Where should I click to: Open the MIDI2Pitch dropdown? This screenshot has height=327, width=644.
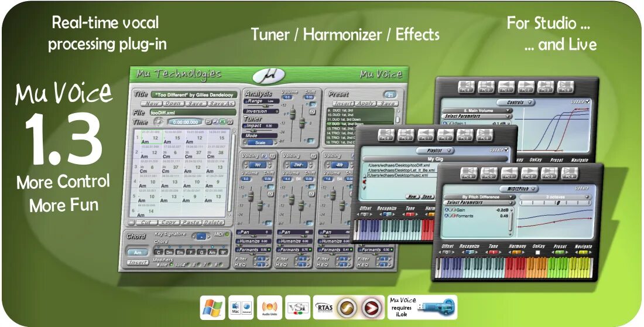pos(519,189)
